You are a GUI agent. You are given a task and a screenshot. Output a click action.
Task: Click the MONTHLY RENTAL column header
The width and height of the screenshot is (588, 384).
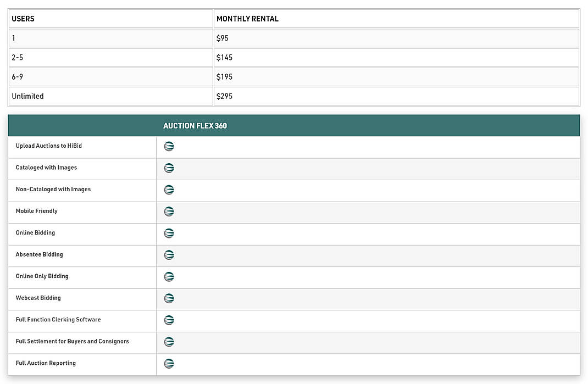click(x=247, y=18)
